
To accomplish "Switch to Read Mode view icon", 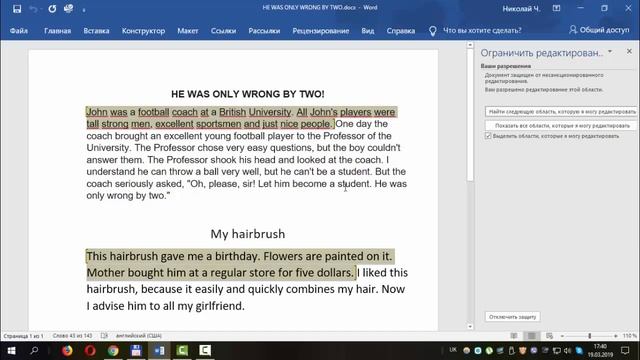I will pos(514,336).
